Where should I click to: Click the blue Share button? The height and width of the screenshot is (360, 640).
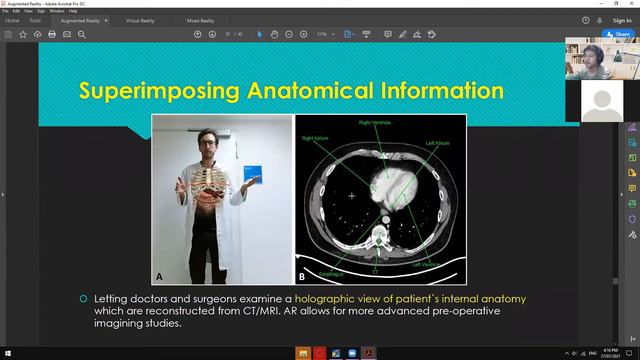coord(618,34)
